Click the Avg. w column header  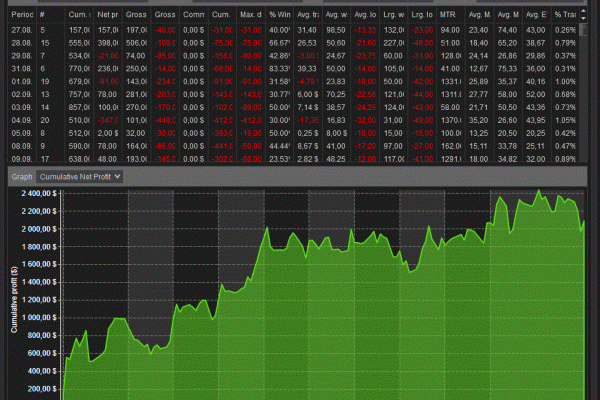[x=336, y=15]
